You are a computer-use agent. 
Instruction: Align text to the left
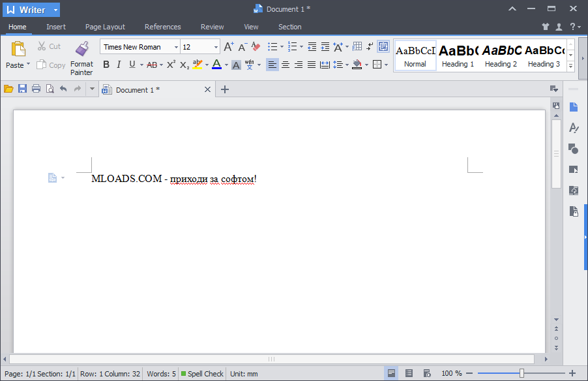pos(272,65)
